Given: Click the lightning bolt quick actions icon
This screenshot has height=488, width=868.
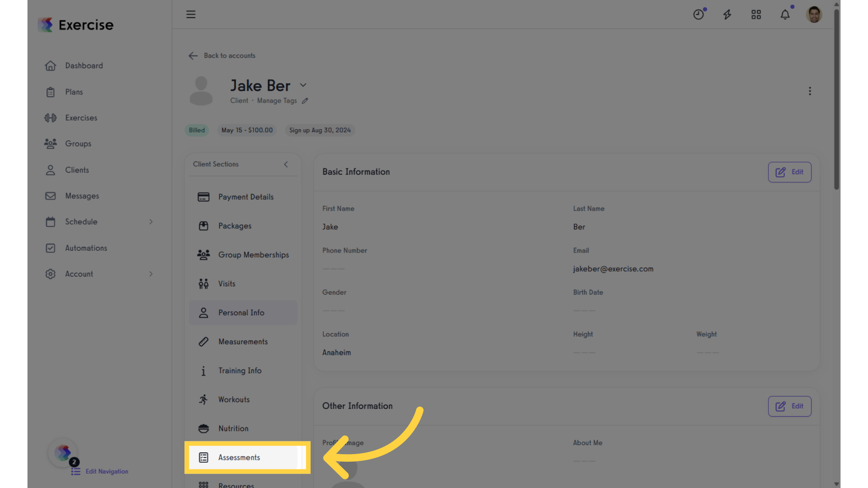Looking at the screenshot, I should (x=727, y=14).
